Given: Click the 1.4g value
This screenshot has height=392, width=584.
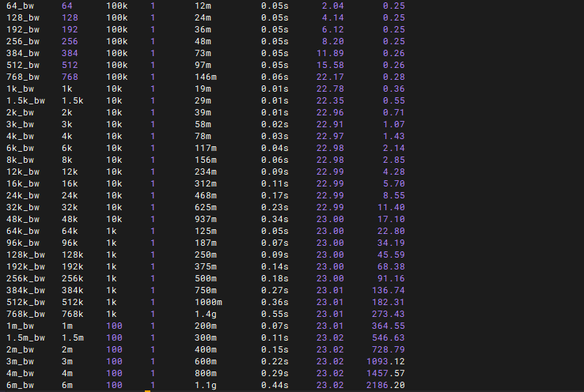Looking at the screenshot, I should pyautogui.click(x=206, y=314).
